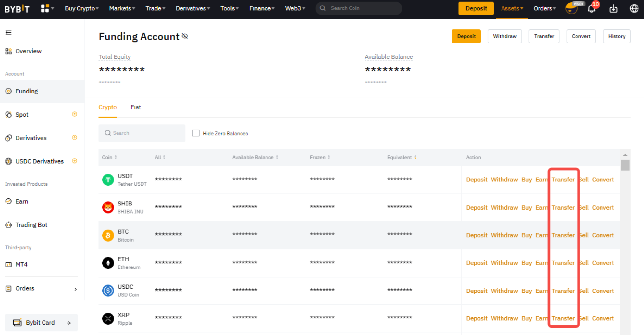The width and height of the screenshot is (644, 335).
Task: Open Assets dropdown menu
Action: pyautogui.click(x=512, y=8)
